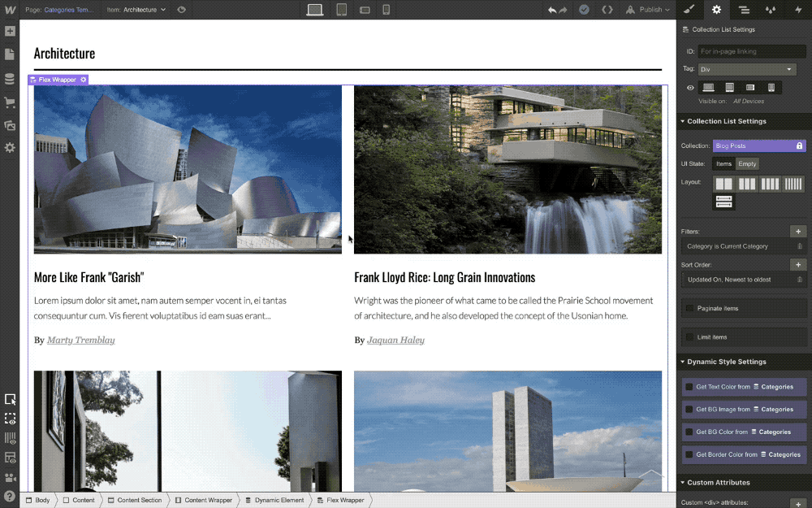812x508 pixels.
Task: Toggle preview mode eye icon
Action: (x=181, y=9)
